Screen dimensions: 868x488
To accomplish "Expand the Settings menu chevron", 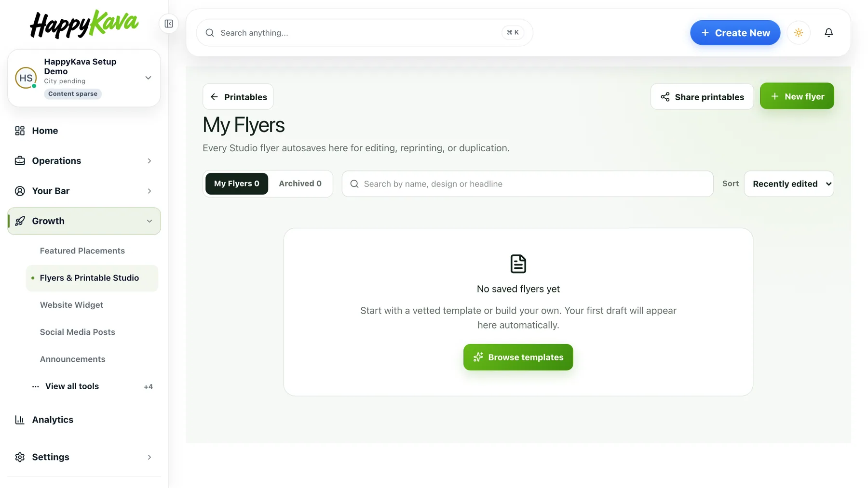I will [149, 457].
